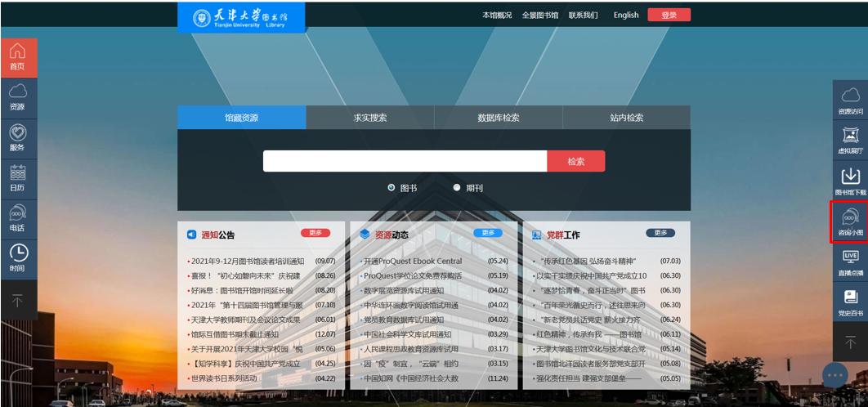868x407 pixels.
Task: Open 【知学科享】庆祝中国共产党成立 notice
Action: [x=246, y=364]
